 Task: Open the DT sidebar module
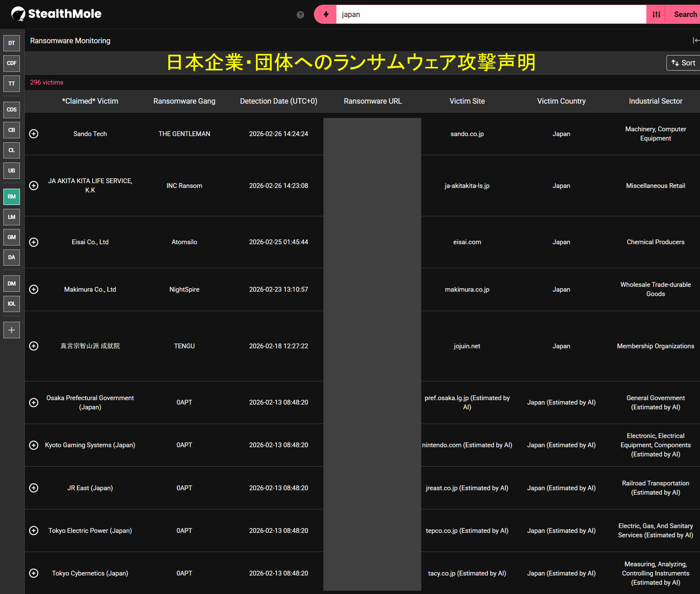[11, 43]
